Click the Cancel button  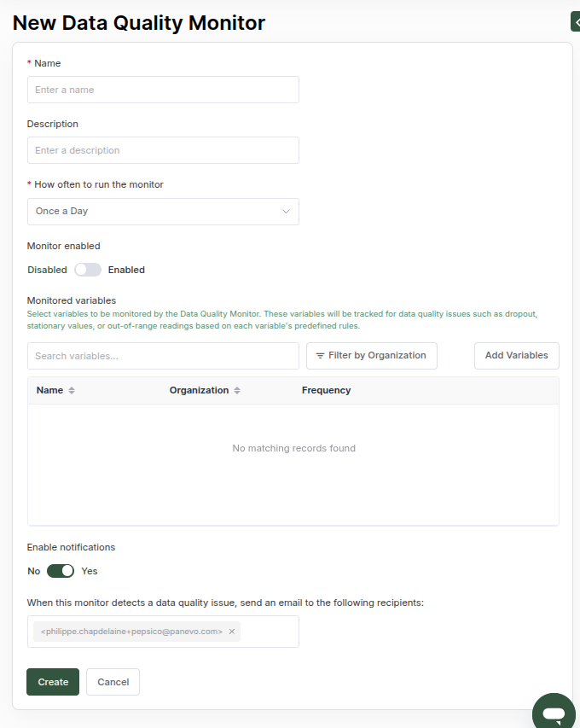(113, 682)
